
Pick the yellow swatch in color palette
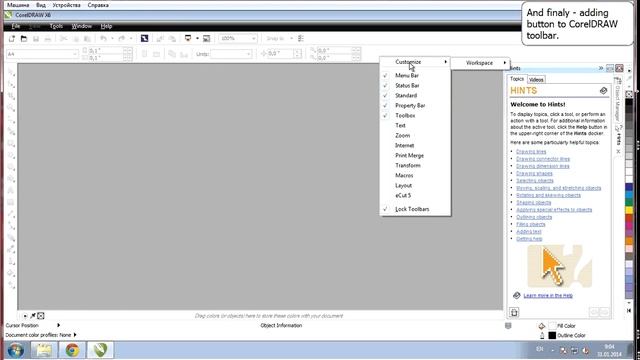629,210
